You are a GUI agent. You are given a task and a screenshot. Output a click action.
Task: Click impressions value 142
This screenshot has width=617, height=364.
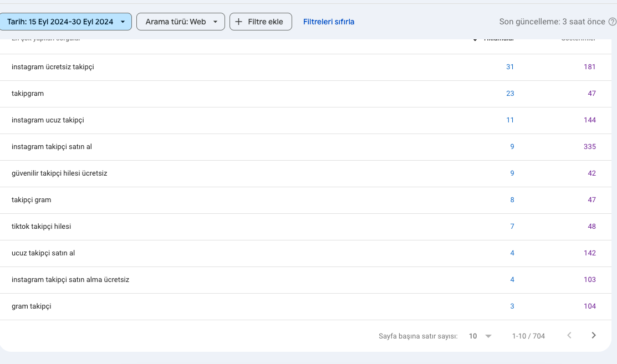click(x=589, y=253)
